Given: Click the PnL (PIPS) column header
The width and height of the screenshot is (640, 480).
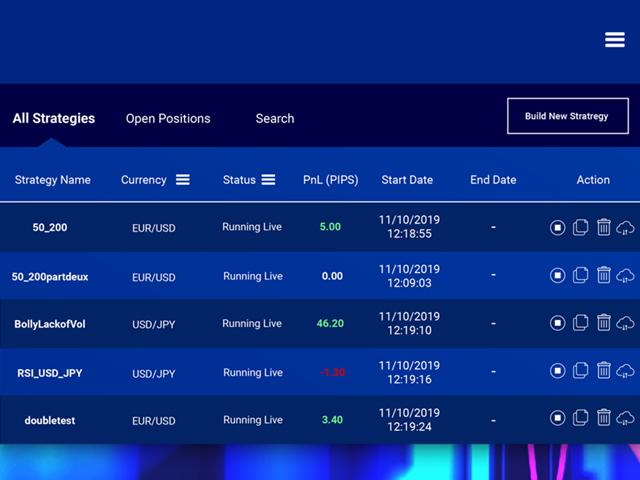Looking at the screenshot, I should (x=329, y=180).
